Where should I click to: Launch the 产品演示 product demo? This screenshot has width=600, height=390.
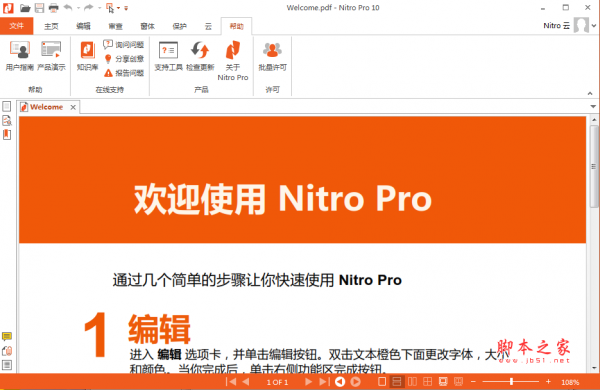(51, 56)
